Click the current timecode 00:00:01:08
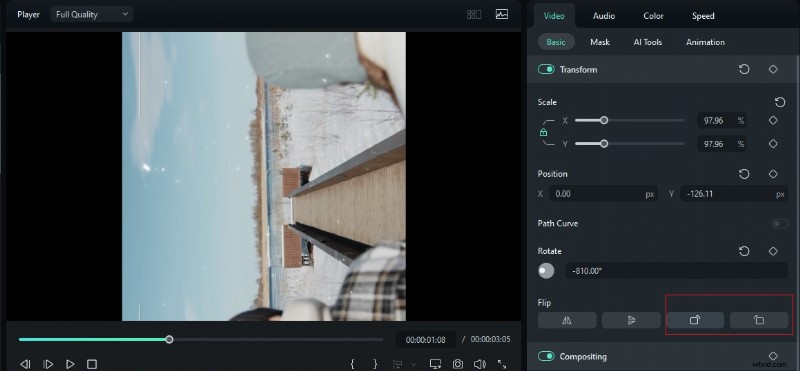This screenshot has height=371, width=800. click(x=426, y=339)
